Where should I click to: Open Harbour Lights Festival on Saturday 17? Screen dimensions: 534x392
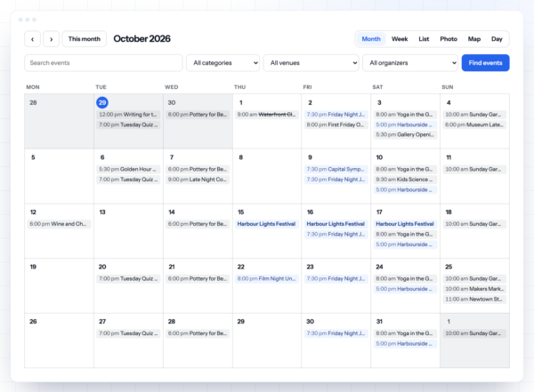tap(405, 224)
